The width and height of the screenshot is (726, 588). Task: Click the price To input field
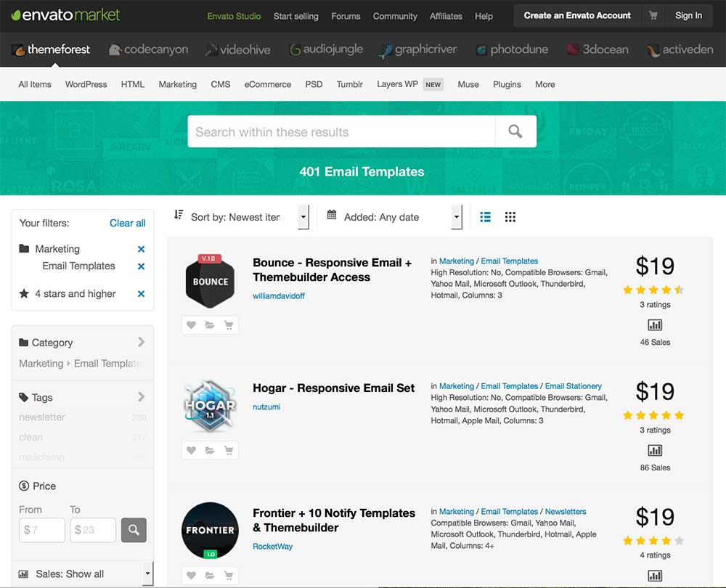[93, 530]
